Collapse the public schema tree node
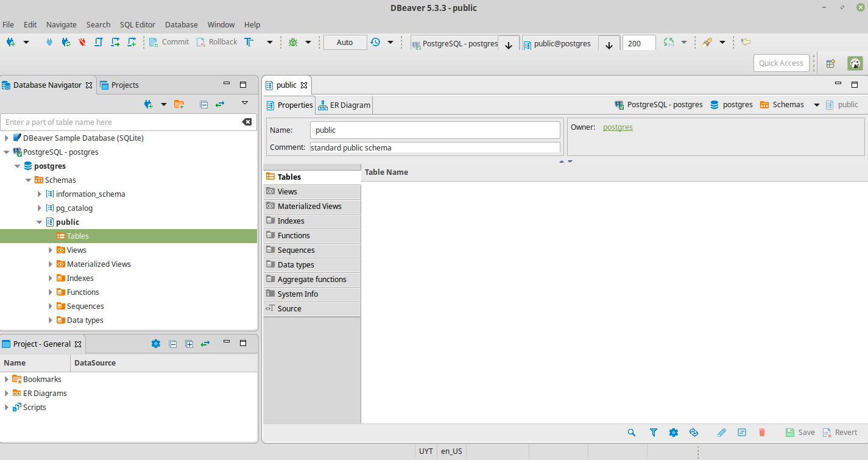Viewport: 868px width, 460px height. (x=40, y=222)
